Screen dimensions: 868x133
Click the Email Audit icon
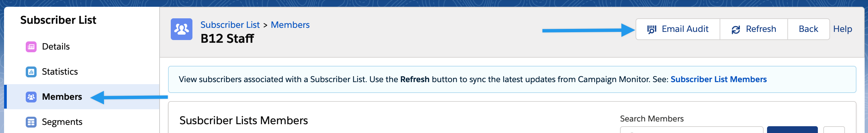pyautogui.click(x=652, y=29)
